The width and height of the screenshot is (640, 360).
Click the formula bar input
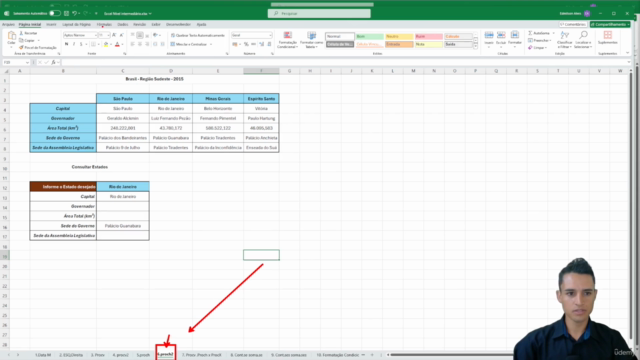click(x=345, y=62)
